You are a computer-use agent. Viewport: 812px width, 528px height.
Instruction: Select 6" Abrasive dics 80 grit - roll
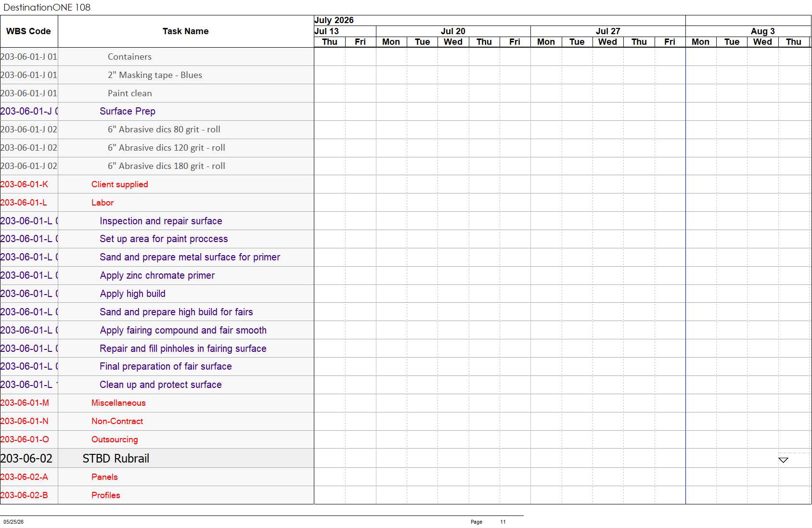(164, 129)
